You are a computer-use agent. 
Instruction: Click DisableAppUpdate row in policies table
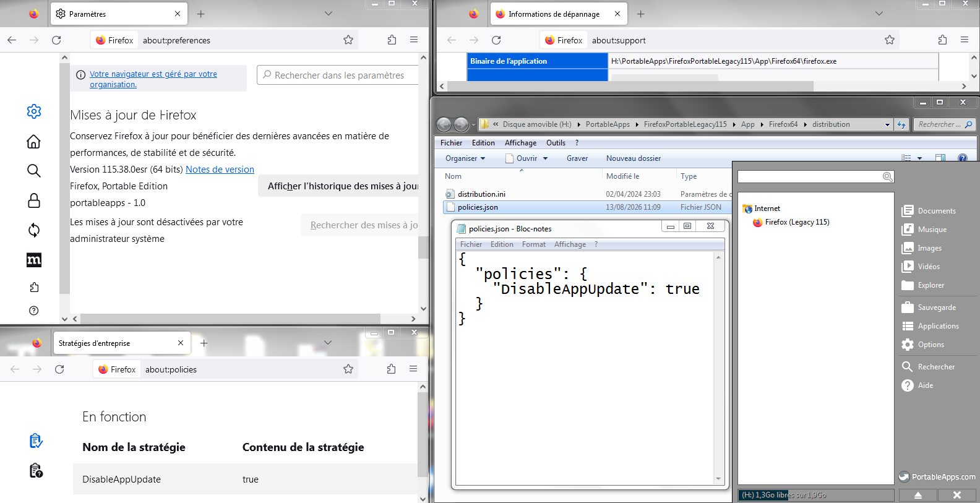[x=246, y=479]
